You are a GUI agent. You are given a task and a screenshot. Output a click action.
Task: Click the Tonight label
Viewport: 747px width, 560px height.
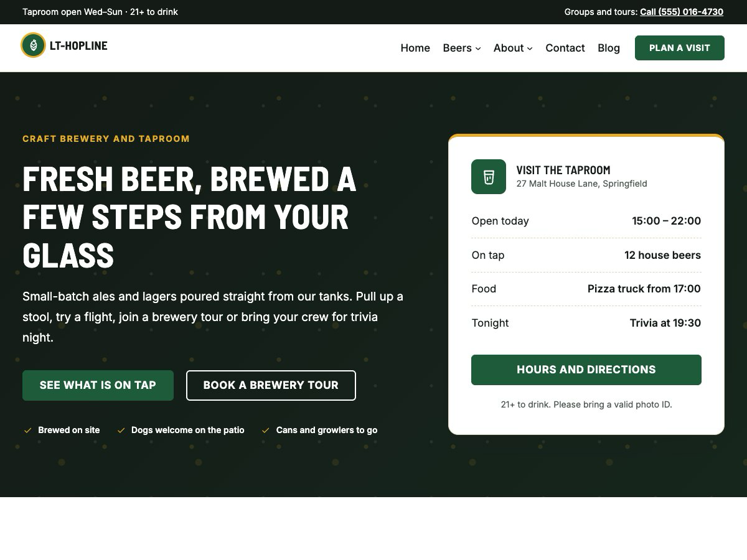pyautogui.click(x=490, y=323)
